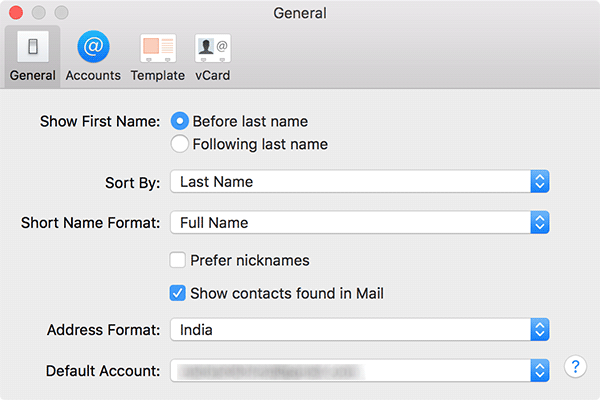
Task: Select Before last name radio button
Action: pos(179,121)
